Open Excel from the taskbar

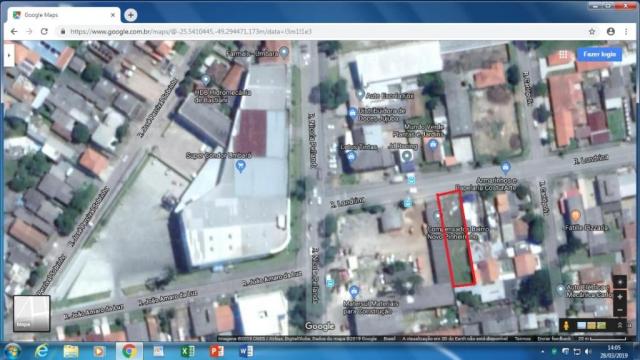coord(187,351)
